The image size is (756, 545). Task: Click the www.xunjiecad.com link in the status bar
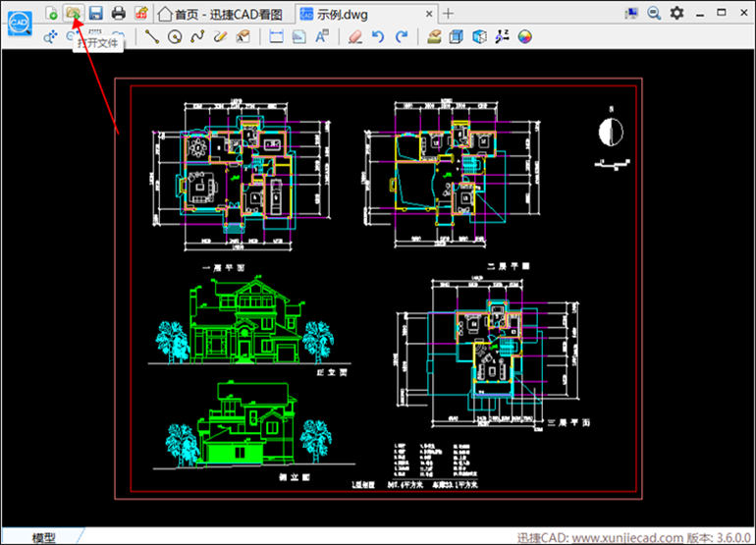(627, 537)
